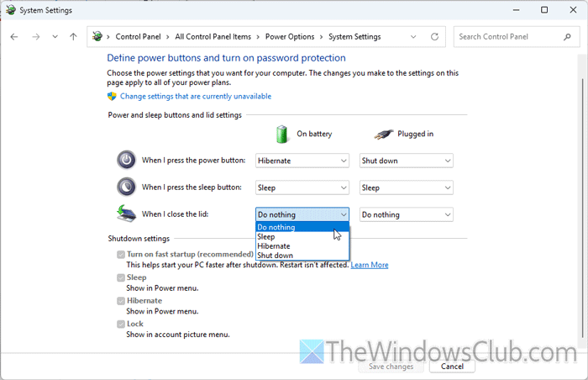The image size is (588, 380).
Task: Open the recent locations chevron
Action: (x=55, y=37)
